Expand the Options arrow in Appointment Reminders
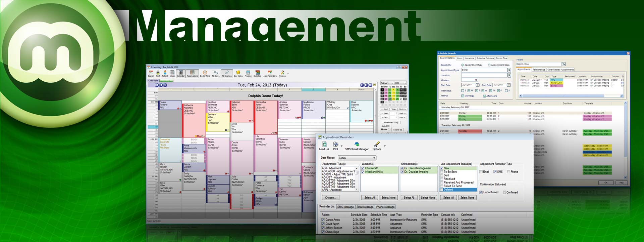Screen dimensions: 644x242 click(384, 146)
